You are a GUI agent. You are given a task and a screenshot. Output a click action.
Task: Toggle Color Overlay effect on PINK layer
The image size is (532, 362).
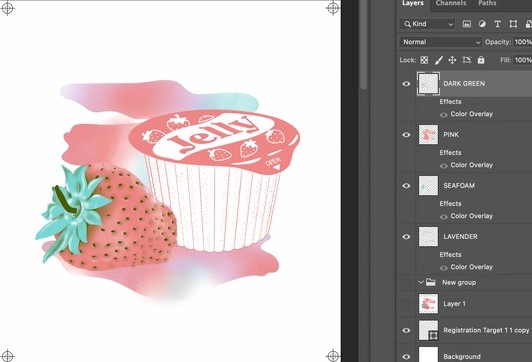[443, 166]
